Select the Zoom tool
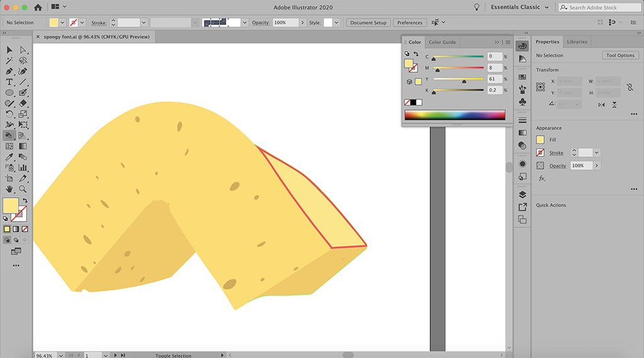Image resolution: width=644 pixels, height=358 pixels. point(23,188)
